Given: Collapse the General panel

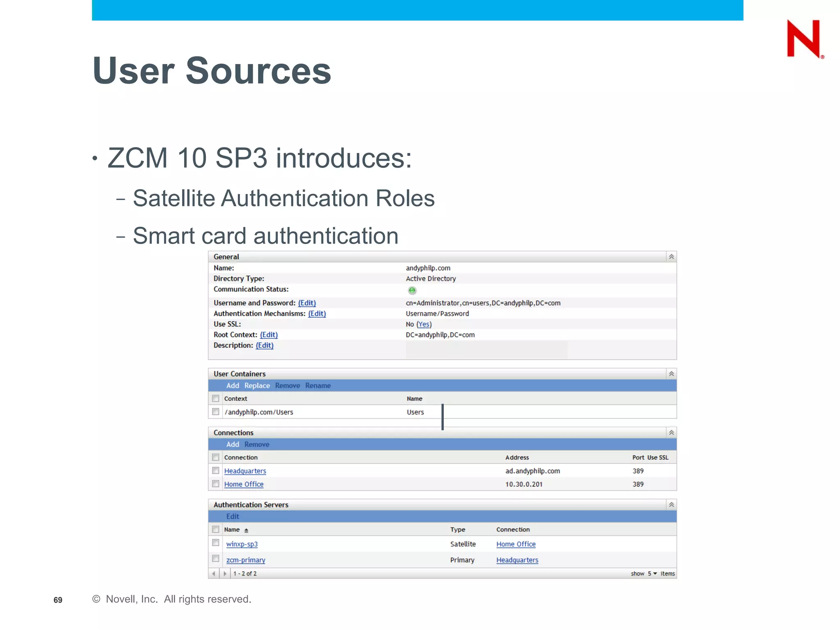Looking at the screenshot, I should pyautogui.click(x=671, y=257).
